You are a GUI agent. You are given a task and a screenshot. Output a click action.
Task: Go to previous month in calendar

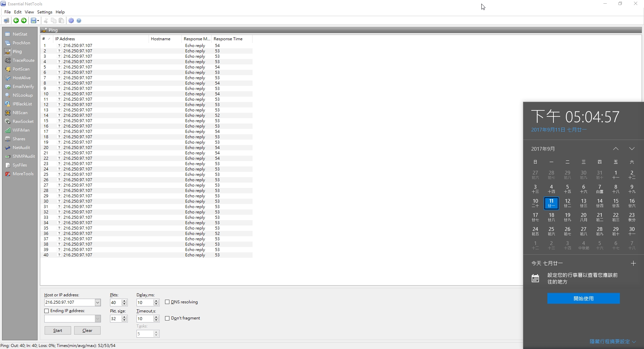[616, 149]
